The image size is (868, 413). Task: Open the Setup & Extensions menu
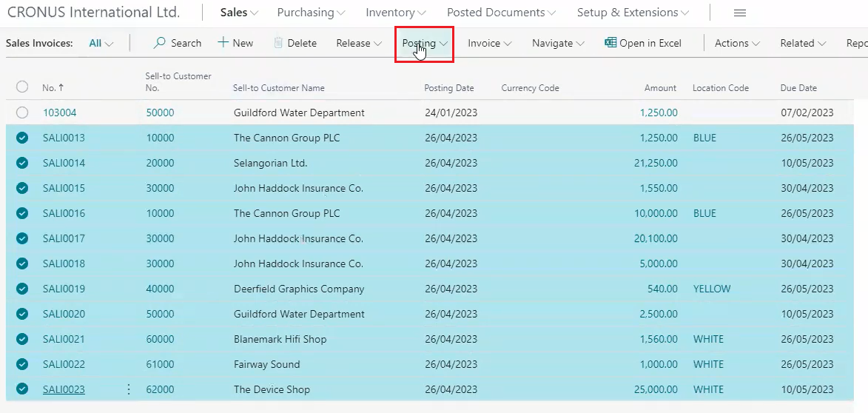click(633, 12)
